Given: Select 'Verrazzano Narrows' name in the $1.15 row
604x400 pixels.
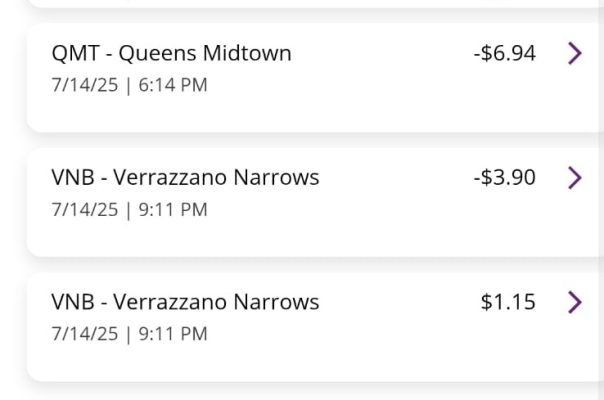Looking at the screenshot, I should (217, 302).
